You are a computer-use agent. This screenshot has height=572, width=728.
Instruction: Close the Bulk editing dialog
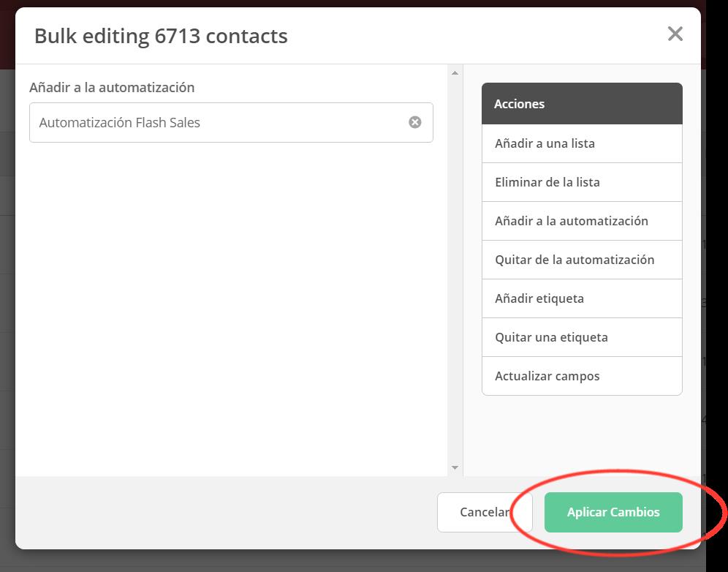tap(675, 34)
